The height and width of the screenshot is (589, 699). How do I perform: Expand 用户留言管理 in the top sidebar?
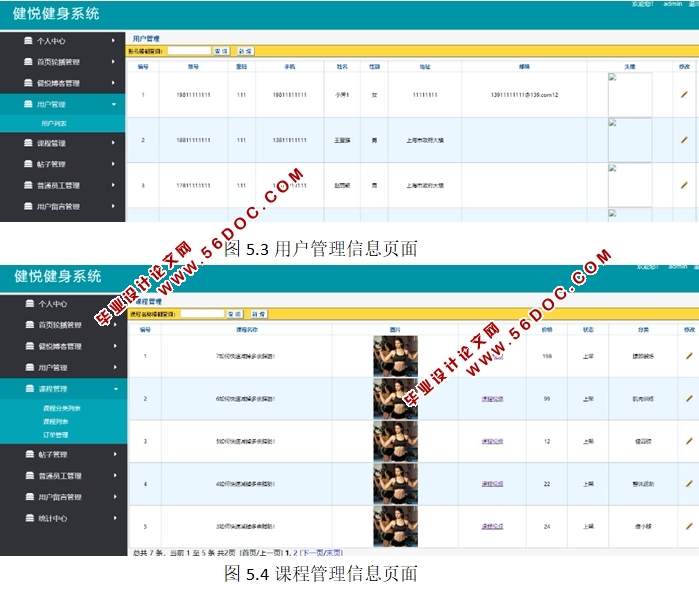113,206
